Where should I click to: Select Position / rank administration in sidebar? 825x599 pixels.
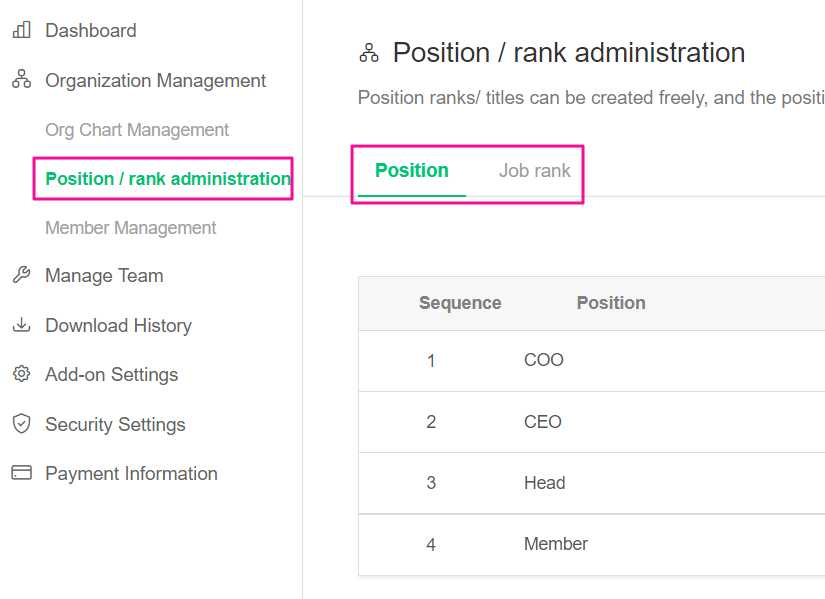click(167, 179)
